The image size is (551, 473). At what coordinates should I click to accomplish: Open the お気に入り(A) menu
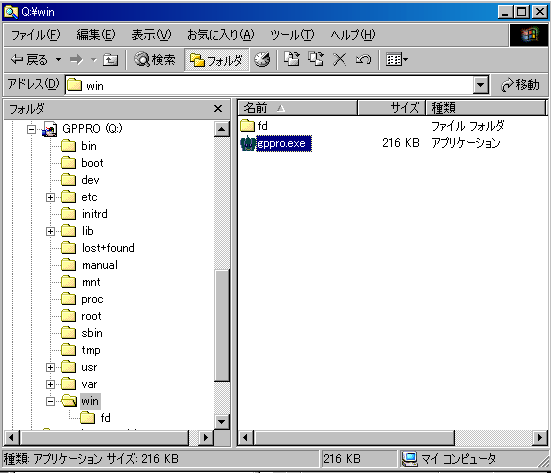point(220,35)
